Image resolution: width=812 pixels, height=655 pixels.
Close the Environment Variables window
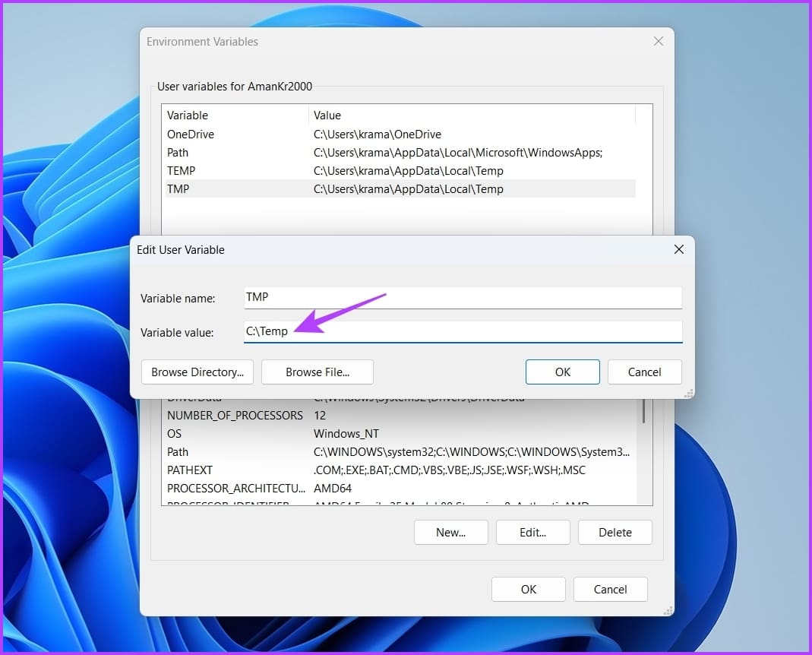pyautogui.click(x=659, y=42)
